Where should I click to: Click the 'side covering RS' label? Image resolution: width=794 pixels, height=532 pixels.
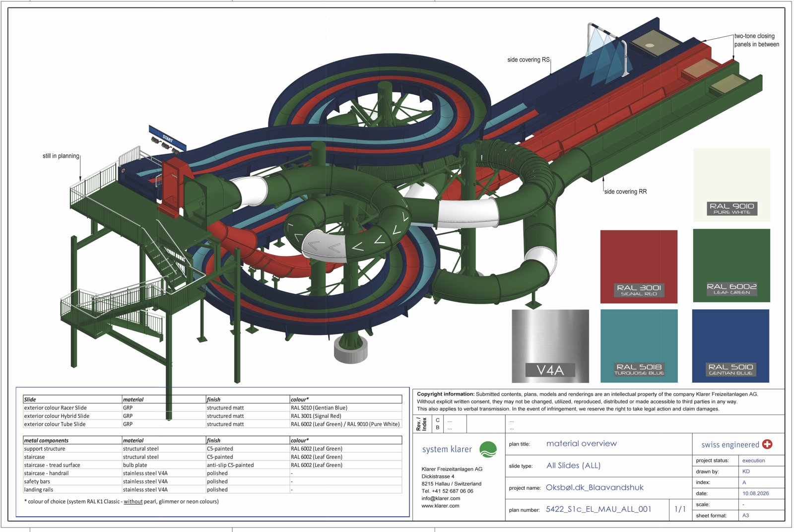(528, 60)
